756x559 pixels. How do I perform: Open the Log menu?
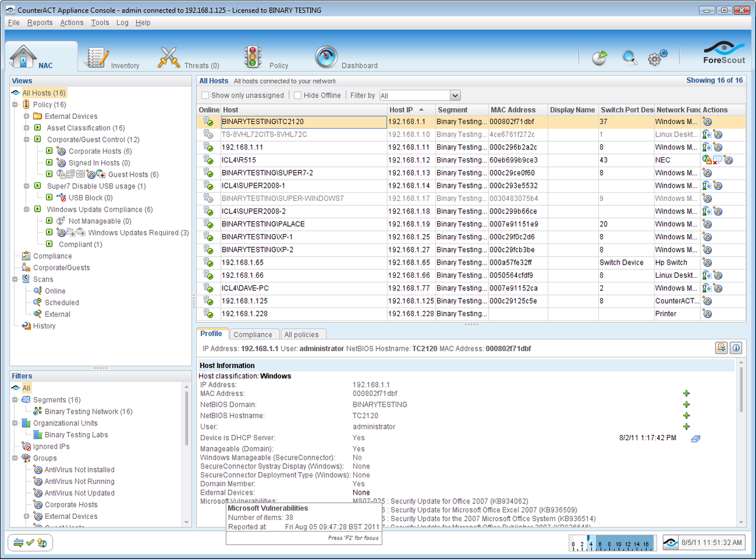[122, 22]
